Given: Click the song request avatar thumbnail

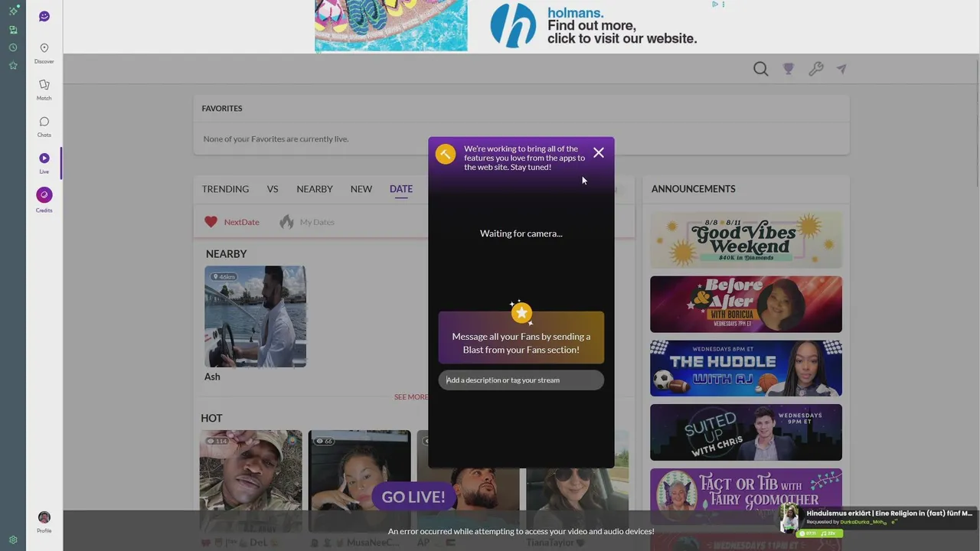Looking at the screenshot, I should point(789,518).
